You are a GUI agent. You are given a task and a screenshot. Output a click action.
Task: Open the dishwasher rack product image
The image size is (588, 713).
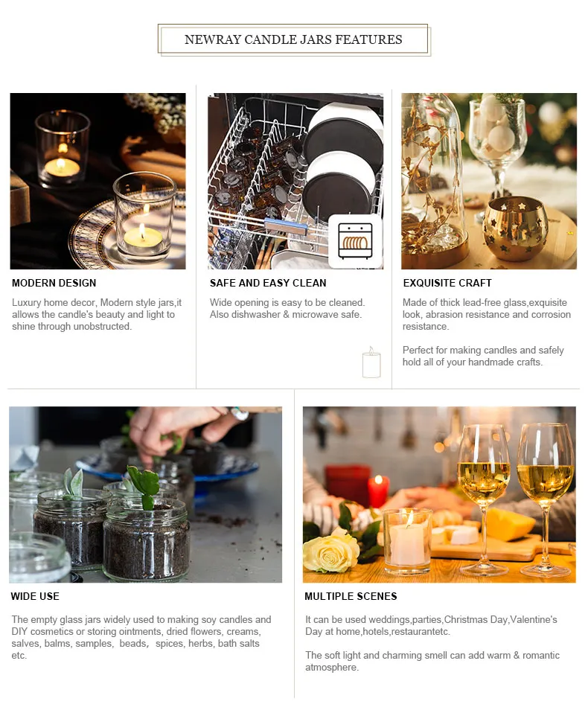(295, 181)
